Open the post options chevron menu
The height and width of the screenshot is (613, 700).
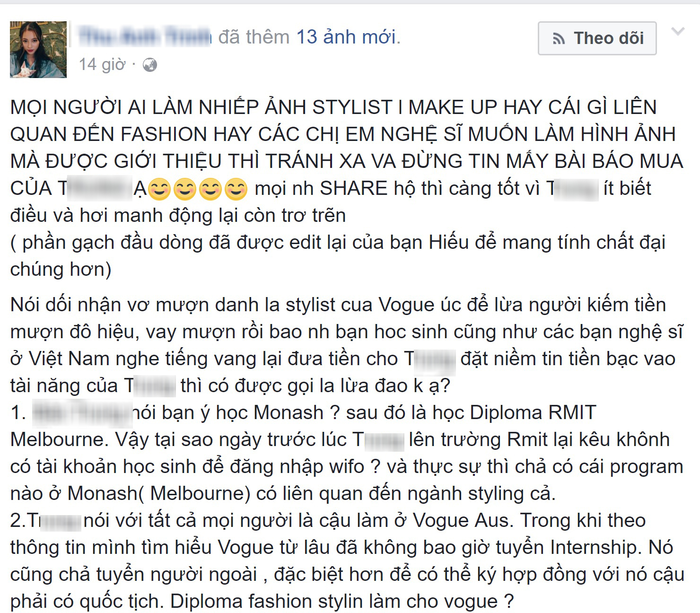[678, 32]
